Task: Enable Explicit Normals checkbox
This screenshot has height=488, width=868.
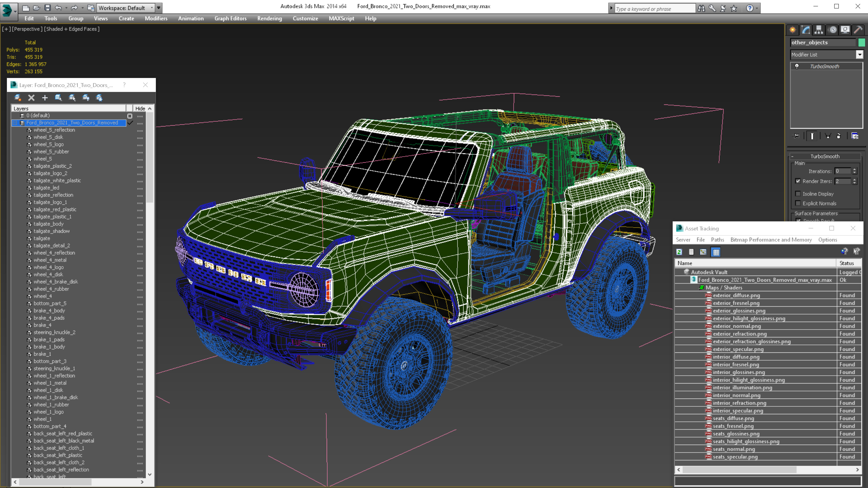Action: point(798,203)
